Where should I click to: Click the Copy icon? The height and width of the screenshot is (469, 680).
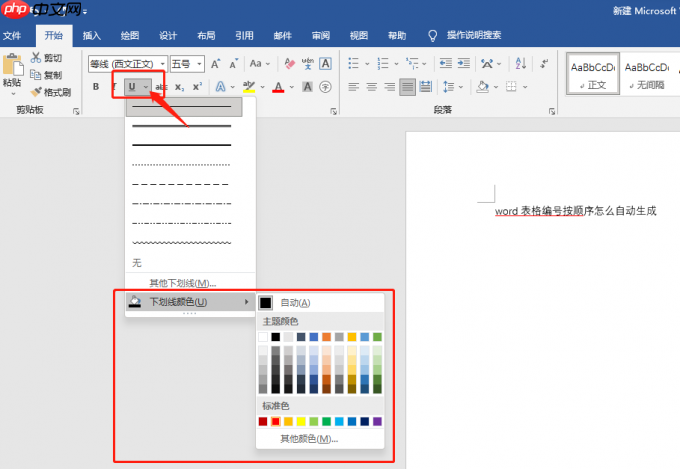click(36, 75)
